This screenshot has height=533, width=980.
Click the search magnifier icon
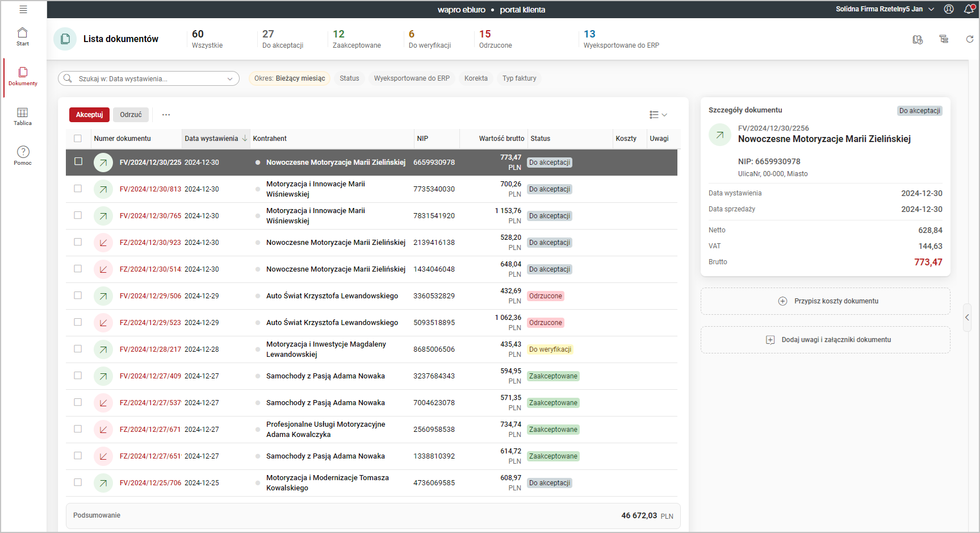pyautogui.click(x=68, y=78)
